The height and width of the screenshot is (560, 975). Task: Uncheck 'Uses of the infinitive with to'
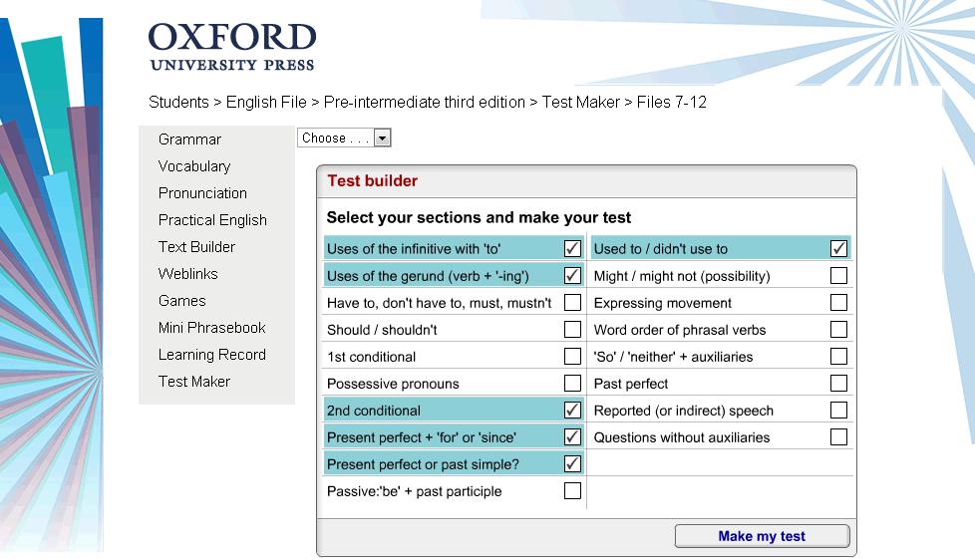572,249
